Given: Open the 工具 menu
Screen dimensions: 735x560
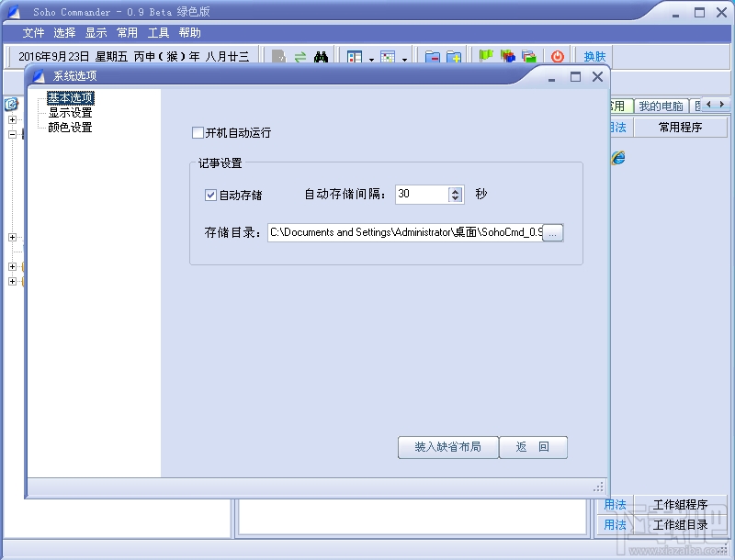Looking at the screenshot, I should 158,33.
